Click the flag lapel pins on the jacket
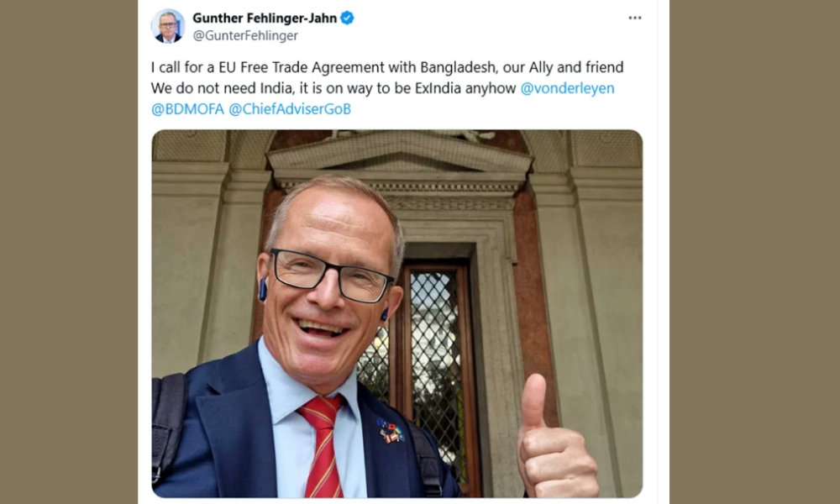This screenshot has height=504, width=840. (x=391, y=431)
